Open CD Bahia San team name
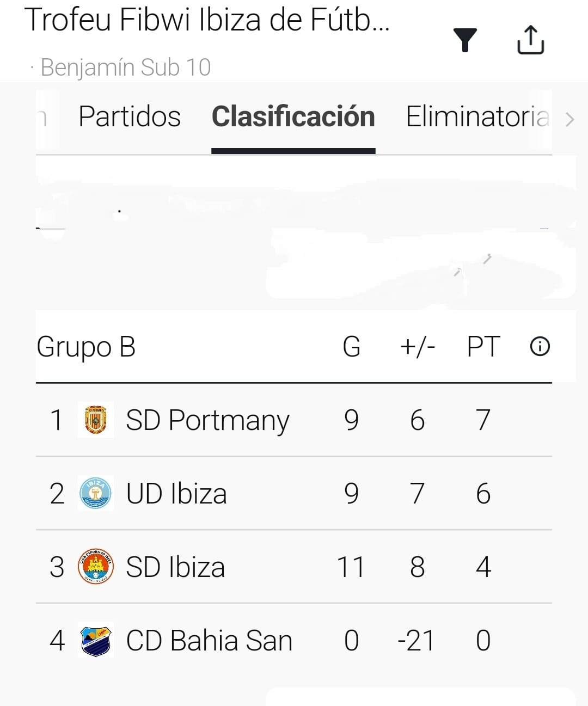Image resolution: width=588 pixels, height=706 pixels. (209, 641)
